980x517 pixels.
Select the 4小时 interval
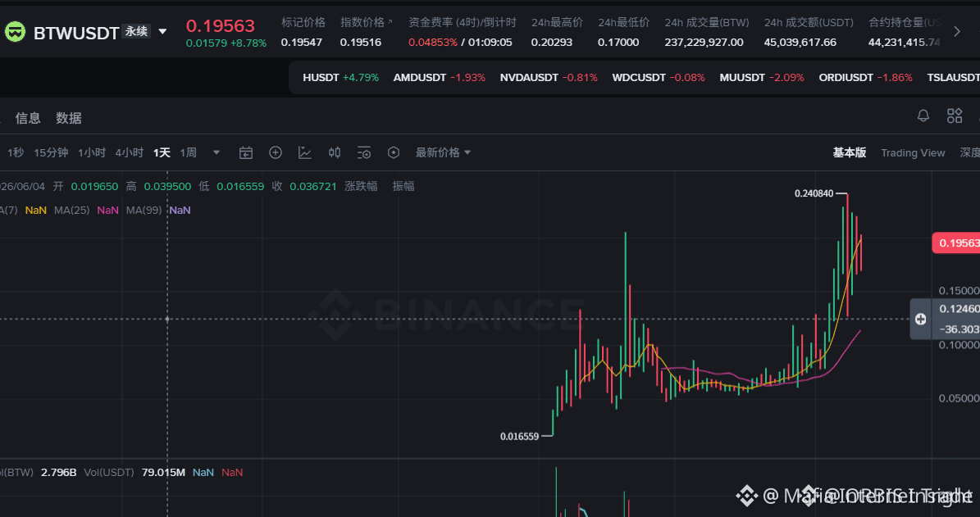tap(130, 152)
